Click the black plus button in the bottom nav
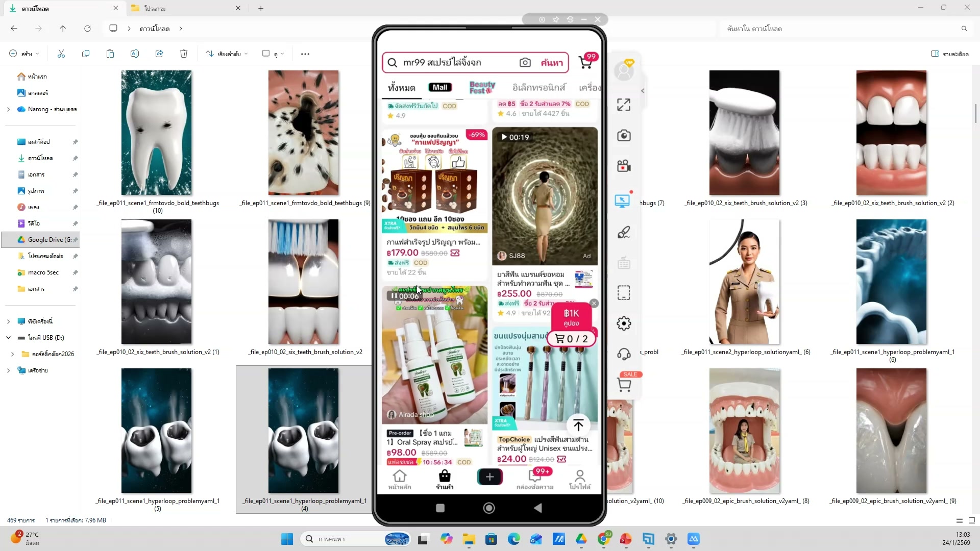This screenshot has height=551, width=980. [489, 477]
